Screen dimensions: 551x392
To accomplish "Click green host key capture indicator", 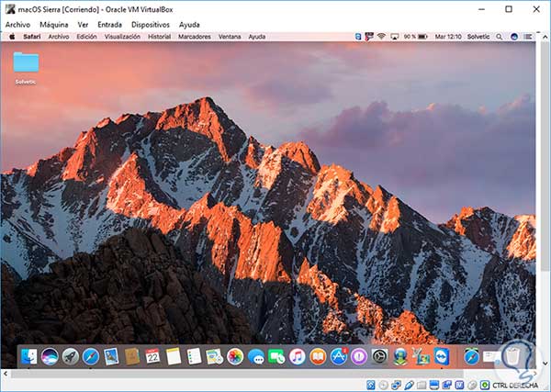I will click(x=485, y=386).
